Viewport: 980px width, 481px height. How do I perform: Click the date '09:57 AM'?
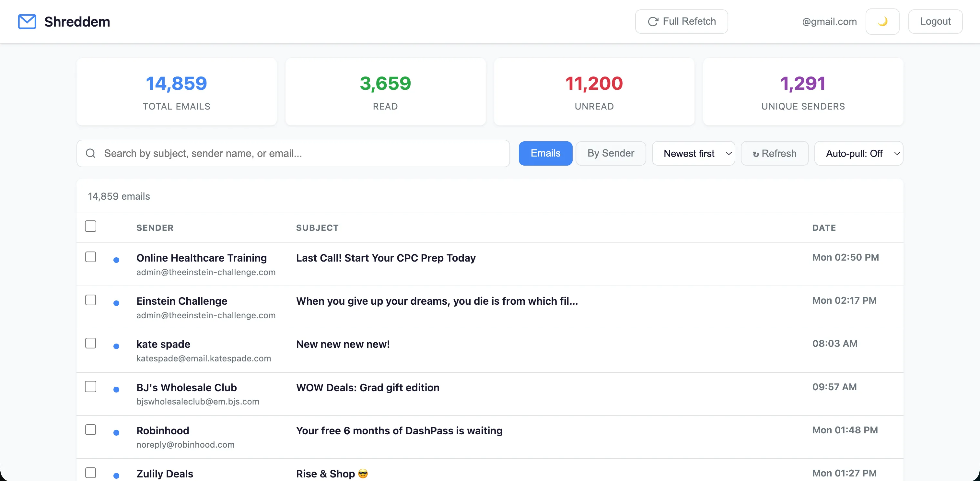[x=834, y=387]
